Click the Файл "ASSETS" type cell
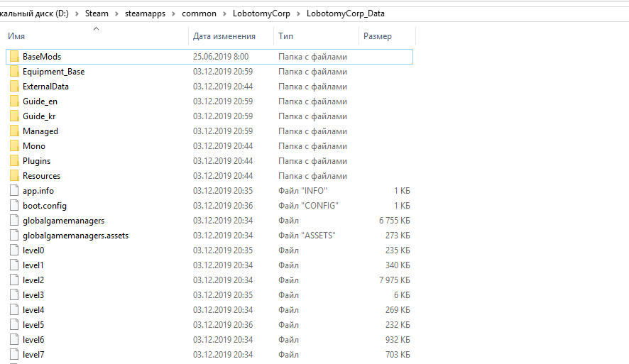This screenshot has width=629, height=364. 307,236
